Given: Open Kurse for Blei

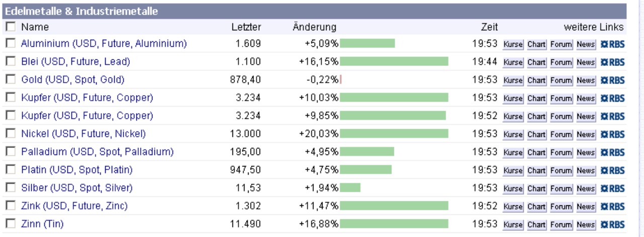Looking at the screenshot, I should click(513, 62).
